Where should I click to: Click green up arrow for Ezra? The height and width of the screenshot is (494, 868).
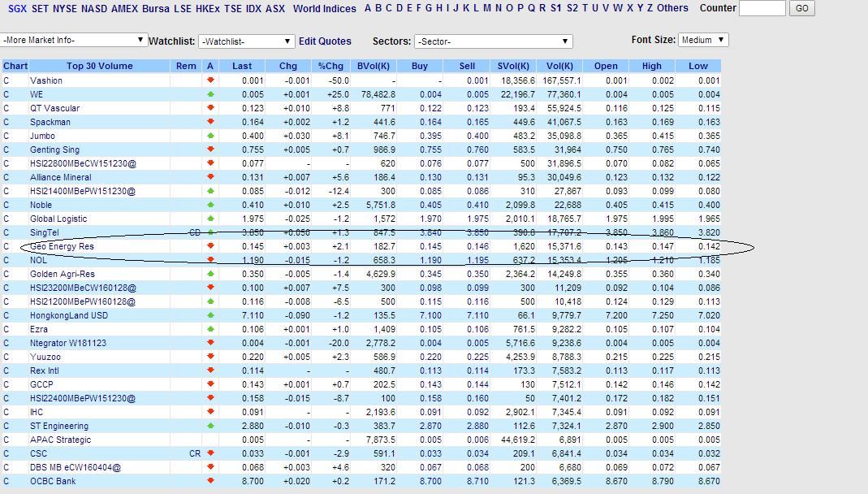click(x=210, y=329)
